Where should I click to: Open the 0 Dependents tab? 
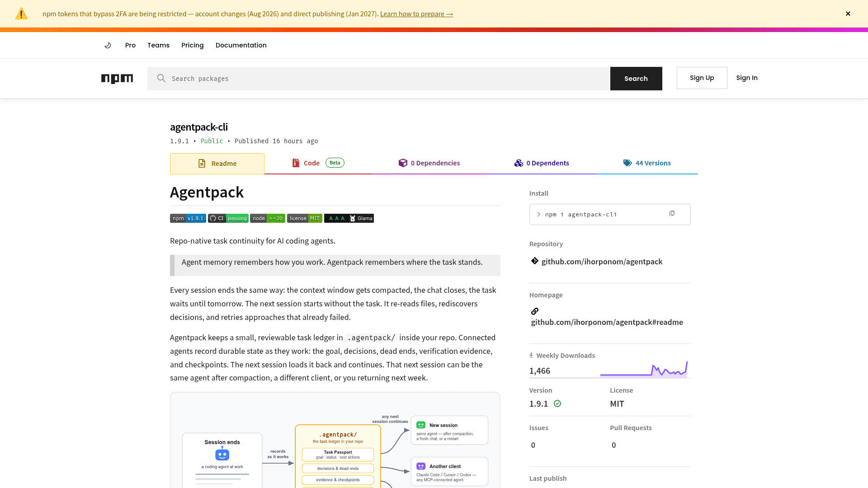tap(542, 163)
